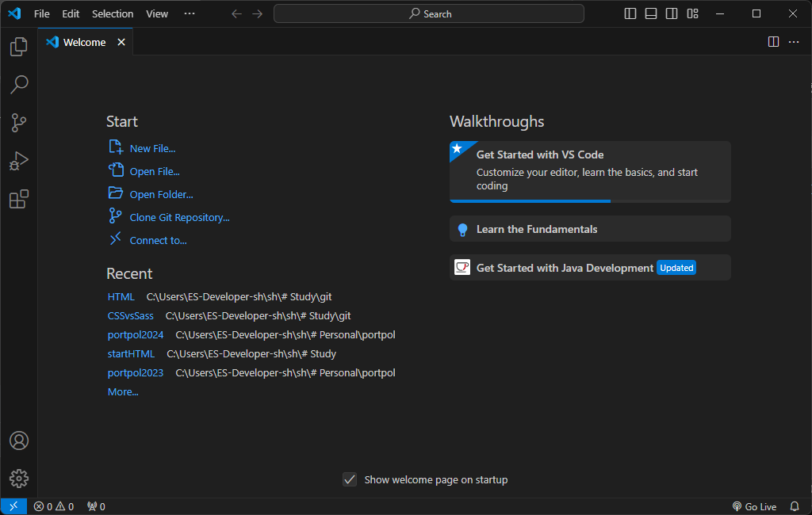
Task: Open the Explorer view in activity bar
Action: (x=19, y=47)
